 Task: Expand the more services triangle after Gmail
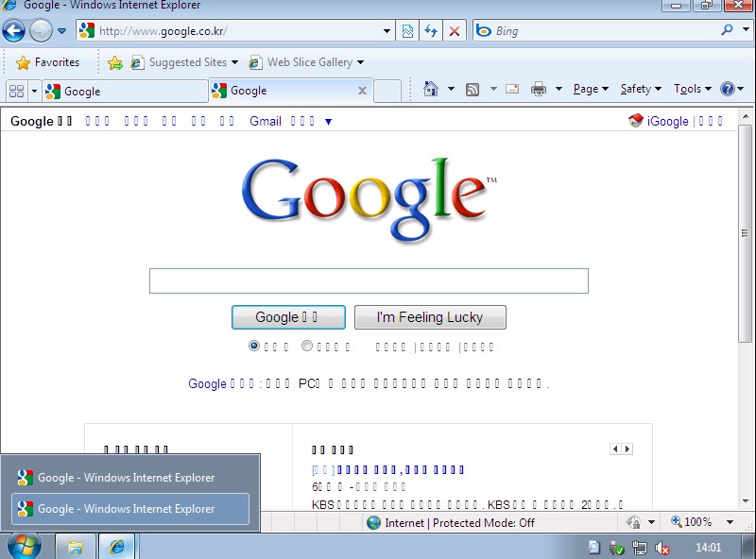(328, 122)
